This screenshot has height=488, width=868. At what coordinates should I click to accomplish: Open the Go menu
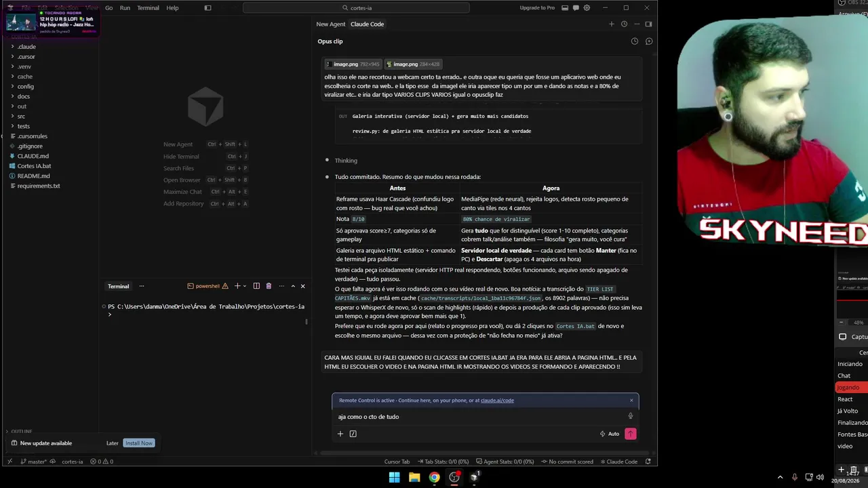click(x=108, y=8)
